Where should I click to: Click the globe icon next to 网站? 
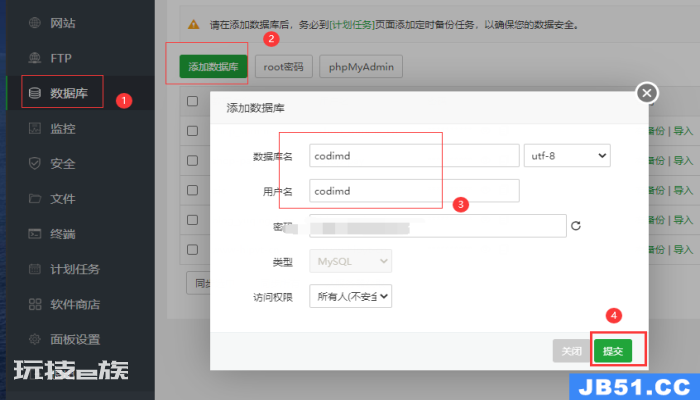tap(35, 23)
